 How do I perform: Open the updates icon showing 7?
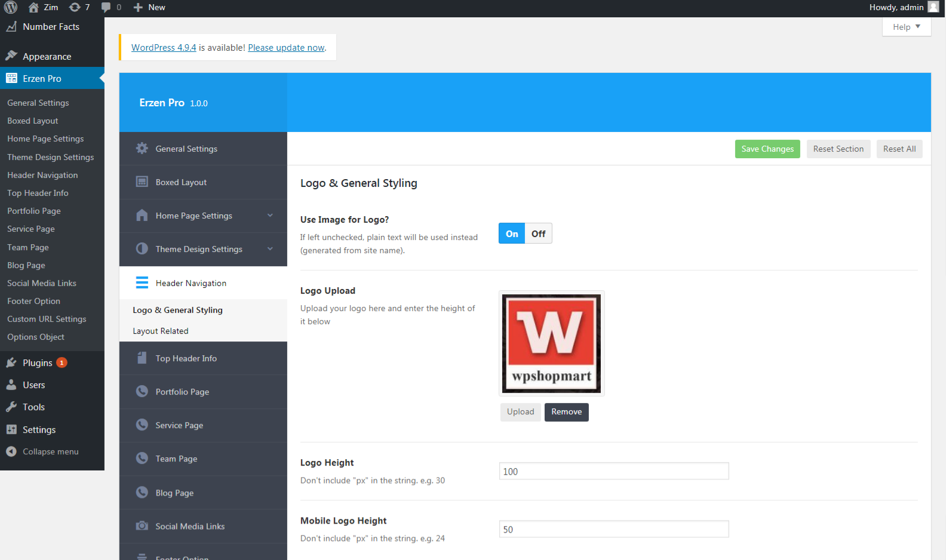coord(75,7)
